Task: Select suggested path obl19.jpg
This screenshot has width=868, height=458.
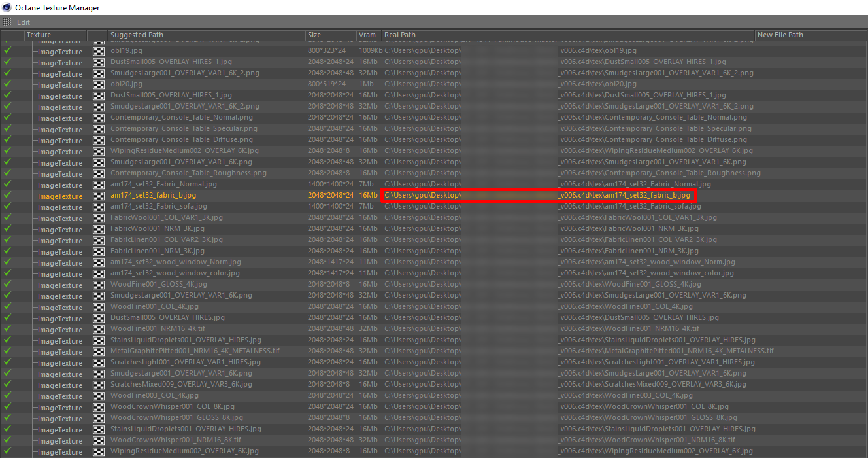Action: (x=126, y=50)
